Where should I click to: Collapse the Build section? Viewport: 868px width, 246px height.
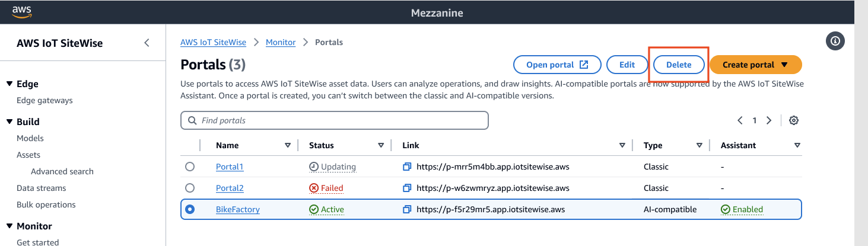9,122
